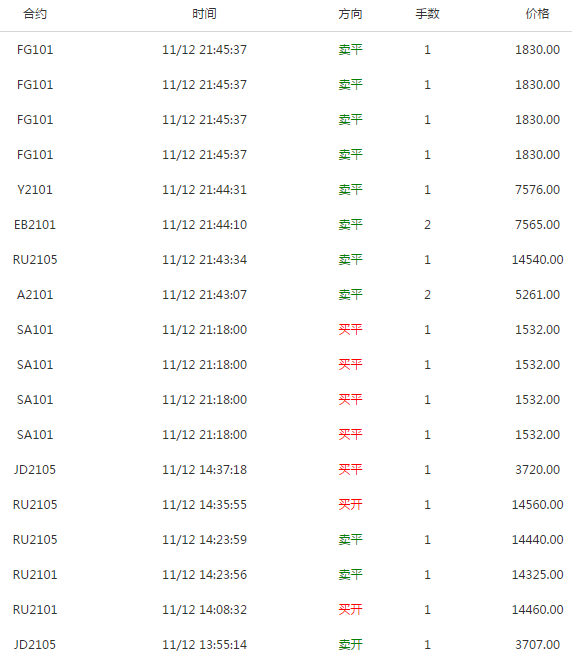
Task: Click the 买平 label in the JD2105 row
Action: pos(350,470)
